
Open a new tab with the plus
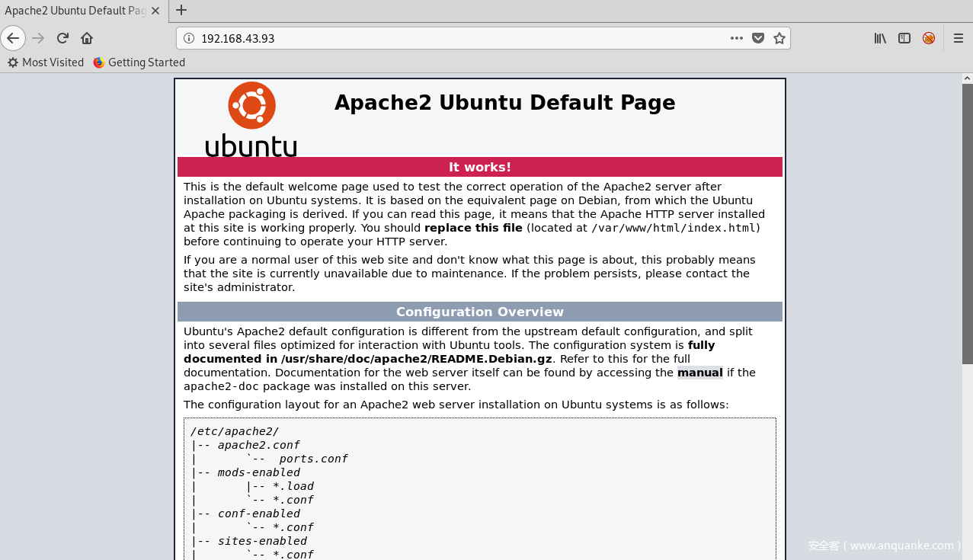click(x=181, y=11)
